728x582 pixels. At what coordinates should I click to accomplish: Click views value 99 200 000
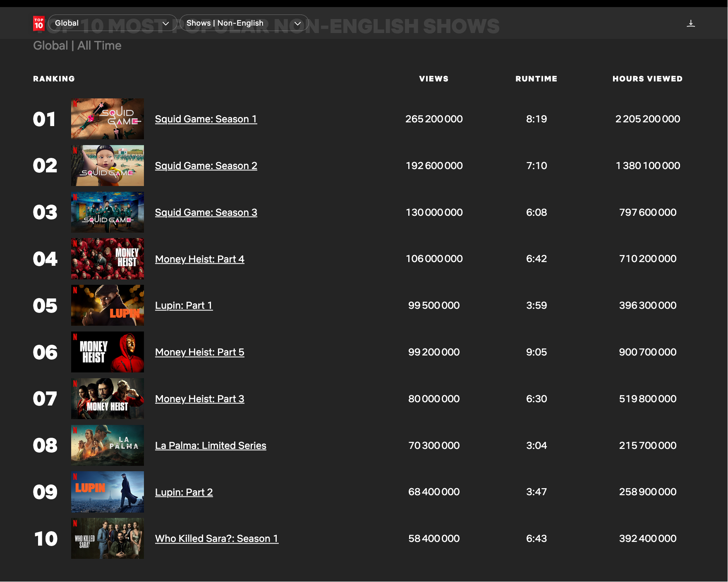pyautogui.click(x=434, y=352)
